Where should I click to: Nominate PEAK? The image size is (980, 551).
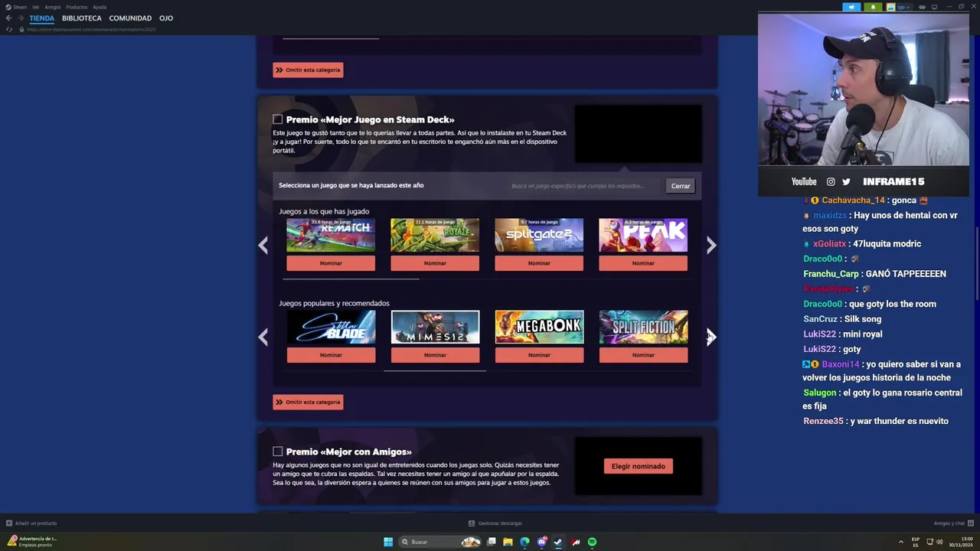pos(643,263)
